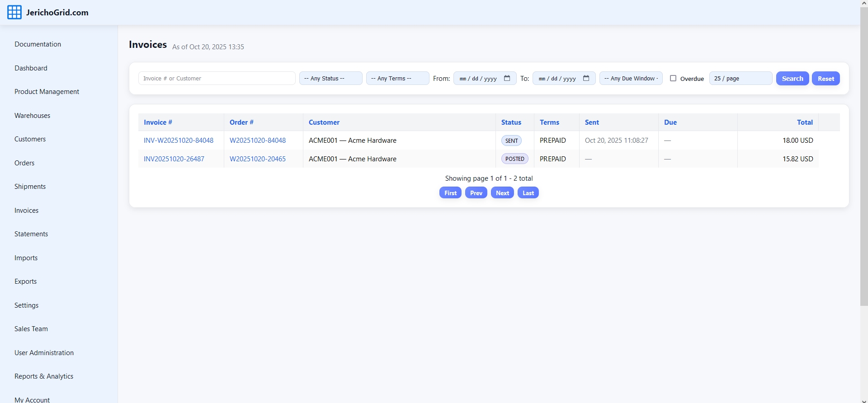Open Shipments page
This screenshot has width=868, height=403.
30,187
